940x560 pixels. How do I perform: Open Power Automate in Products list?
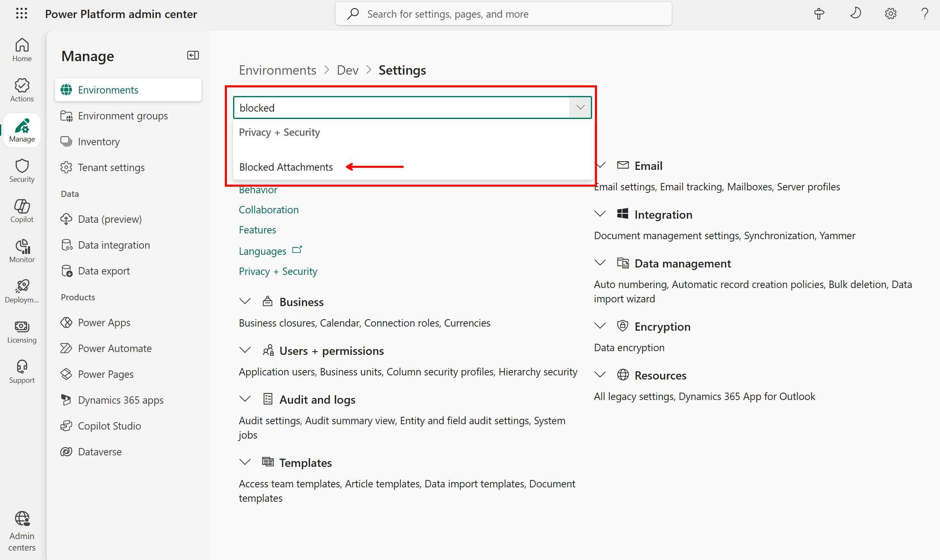114,348
